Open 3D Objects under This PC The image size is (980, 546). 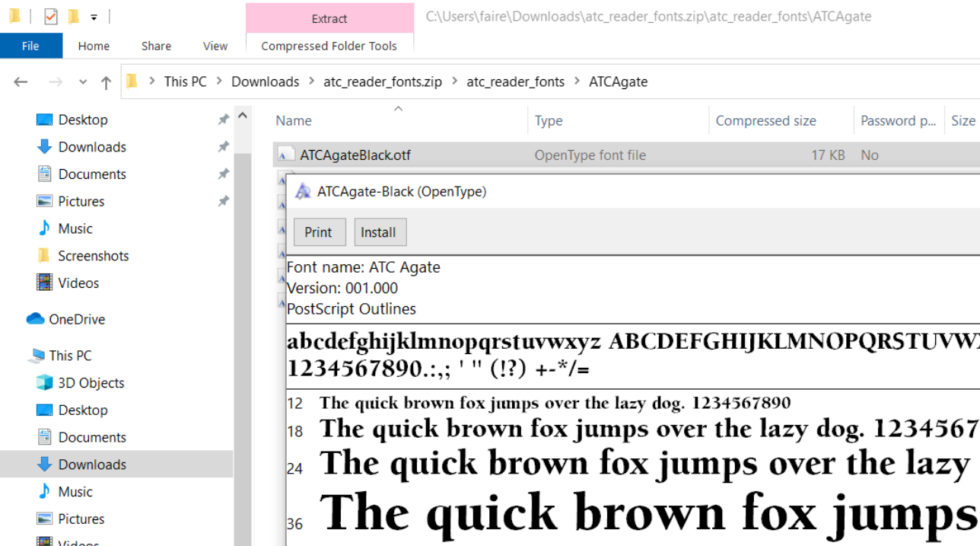(91, 382)
